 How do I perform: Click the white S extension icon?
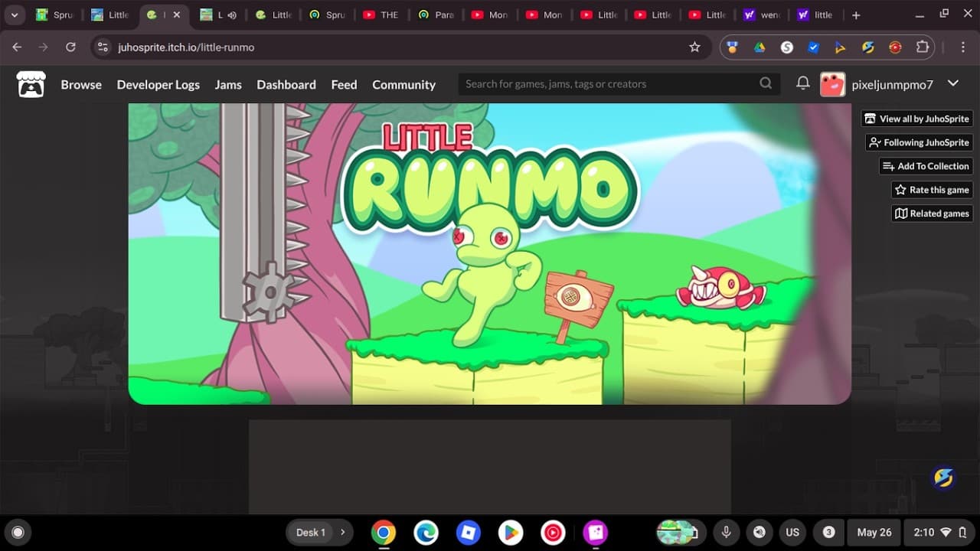click(x=786, y=47)
